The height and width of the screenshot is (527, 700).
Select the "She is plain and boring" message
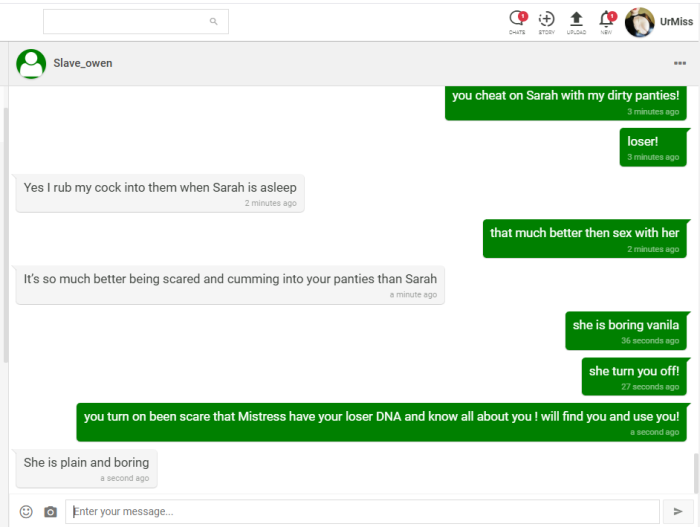(x=86, y=463)
